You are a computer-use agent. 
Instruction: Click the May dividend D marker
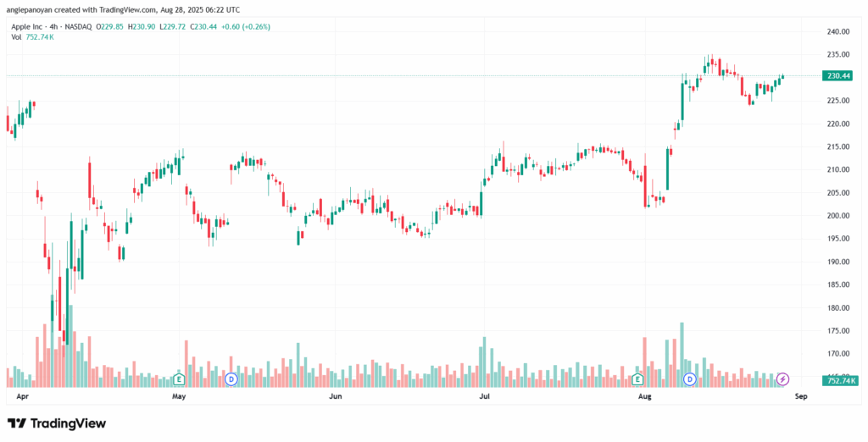tap(231, 378)
